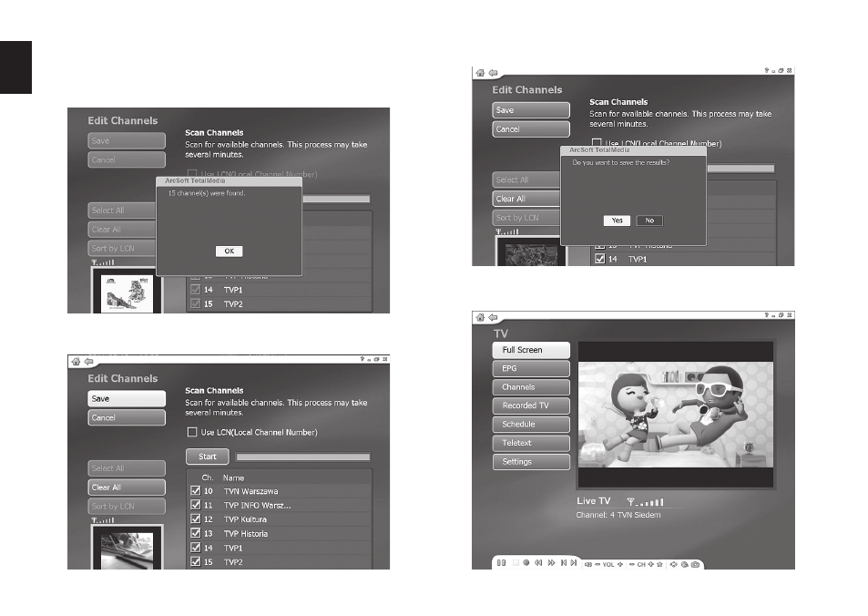This screenshot has width=868, height=616.
Task: Uncheck channel 12 TVP Kultura
Action: coord(196,519)
